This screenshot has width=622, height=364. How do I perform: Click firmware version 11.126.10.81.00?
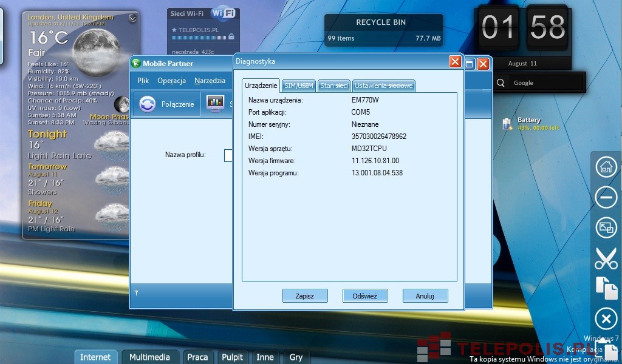click(x=375, y=160)
